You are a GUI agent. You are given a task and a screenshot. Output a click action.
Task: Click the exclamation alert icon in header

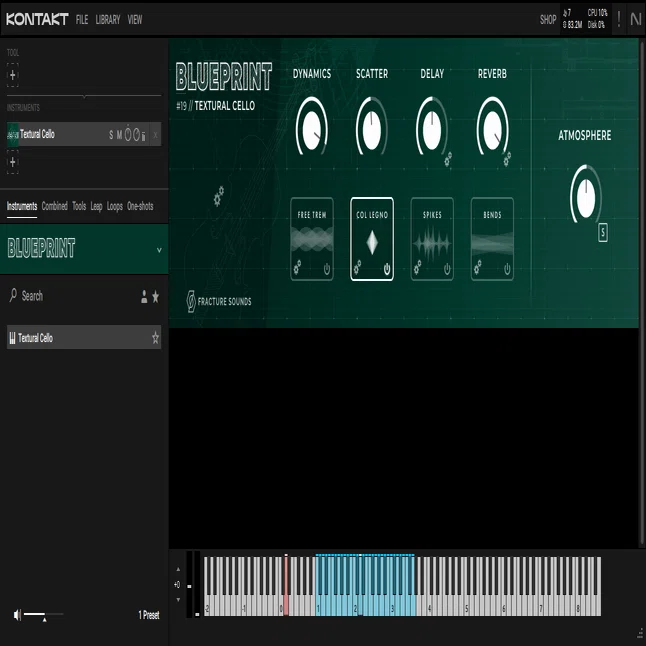619,19
